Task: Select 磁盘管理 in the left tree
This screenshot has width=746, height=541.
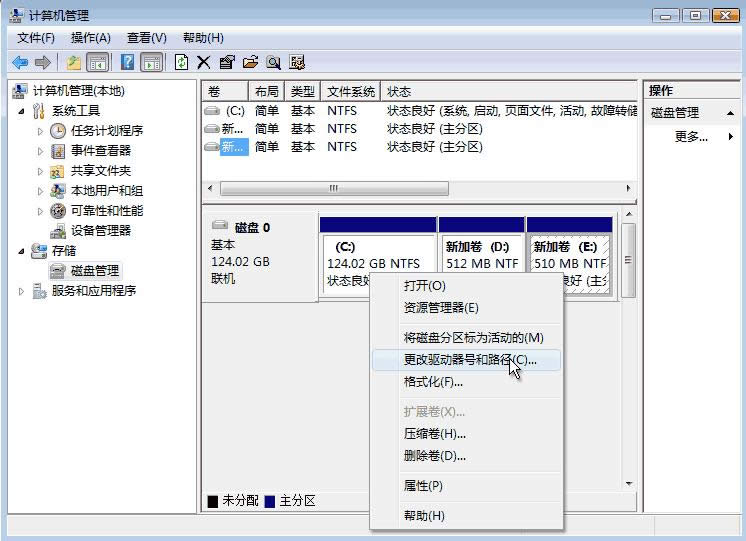Action: point(94,271)
